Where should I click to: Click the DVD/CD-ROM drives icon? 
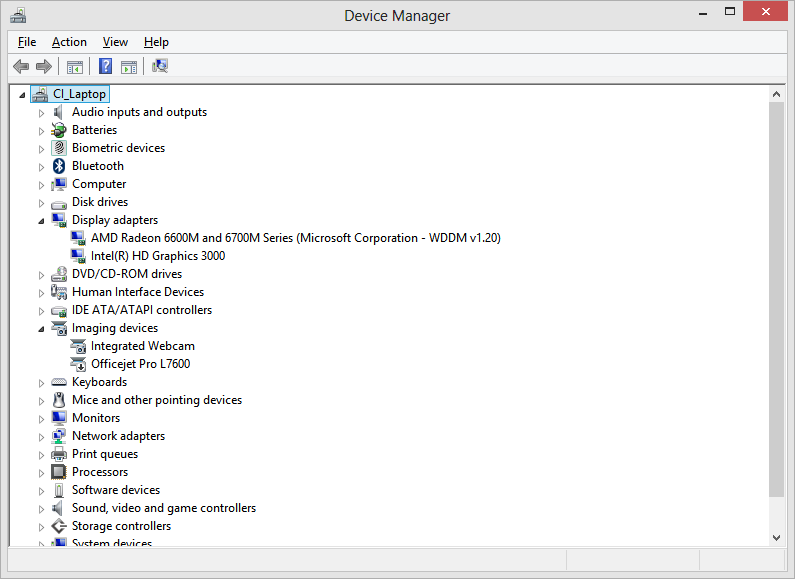pyautogui.click(x=59, y=274)
